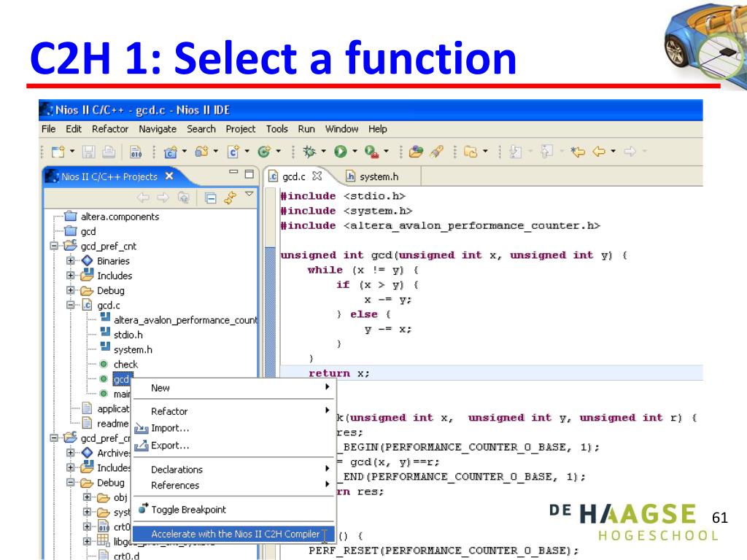Maximize the Projects panel view
Image resolution: width=747 pixels, height=560 pixels.
coord(249,174)
